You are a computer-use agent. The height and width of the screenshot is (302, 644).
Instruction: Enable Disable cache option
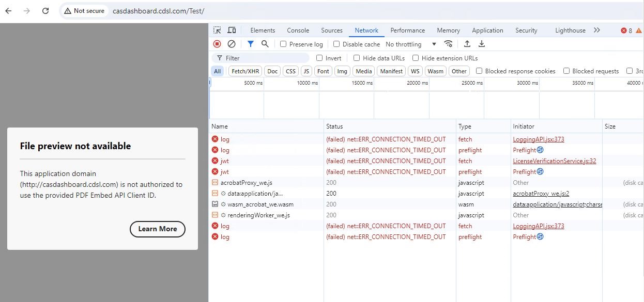(336, 44)
